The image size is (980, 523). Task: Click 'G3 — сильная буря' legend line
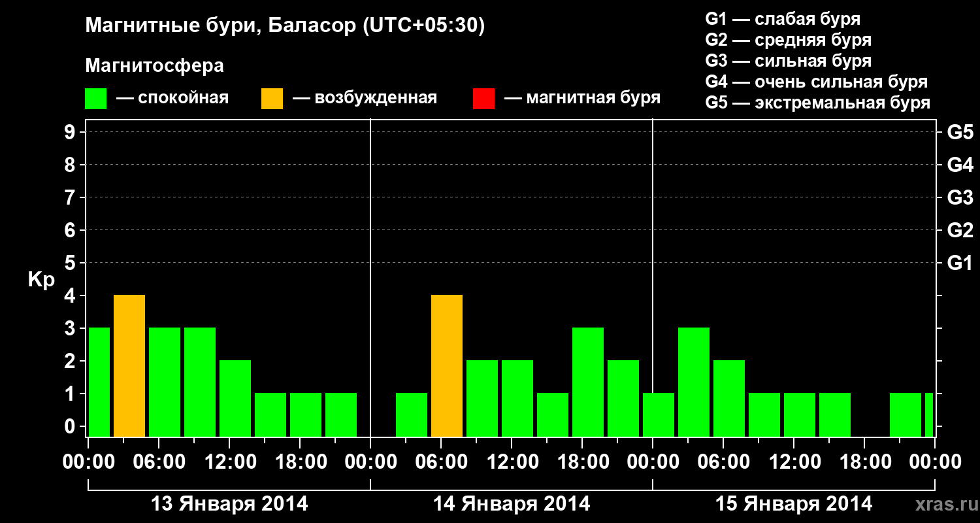pos(788,61)
